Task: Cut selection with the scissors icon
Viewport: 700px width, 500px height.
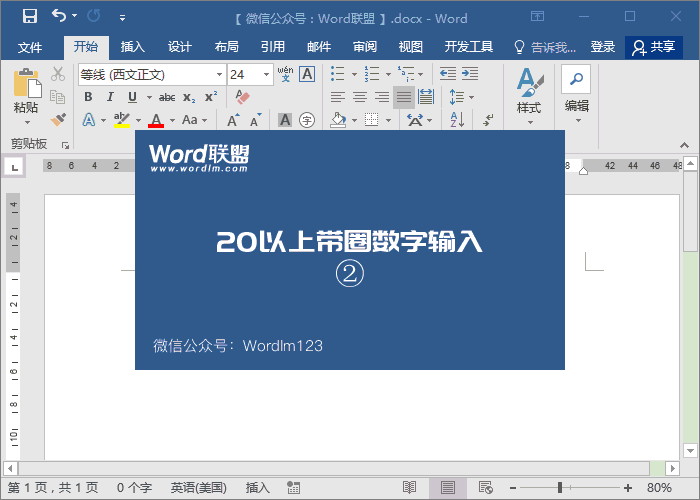Action: pyautogui.click(x=58, y=74)
